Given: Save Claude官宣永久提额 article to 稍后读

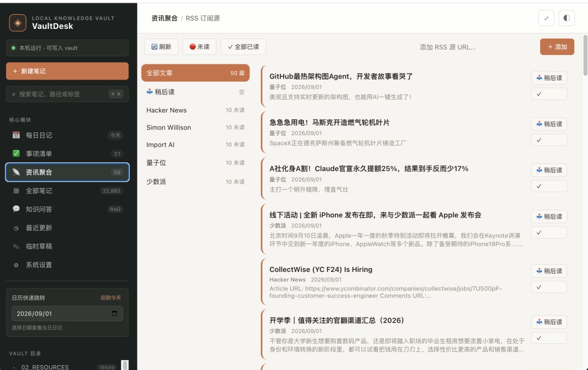Looking at the screenshot, I should coord(549,170).
